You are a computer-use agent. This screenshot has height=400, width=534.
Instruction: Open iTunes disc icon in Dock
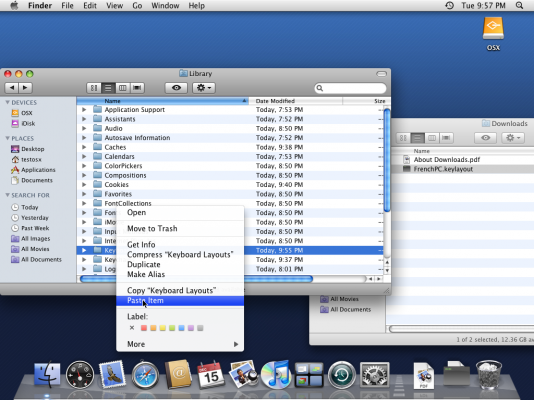276,374
